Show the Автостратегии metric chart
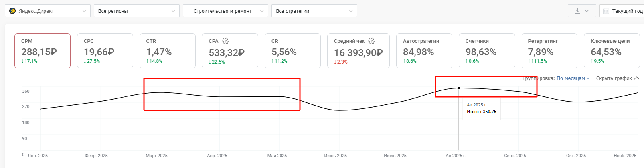Screen dimensions: 644x168 point(424,51)
